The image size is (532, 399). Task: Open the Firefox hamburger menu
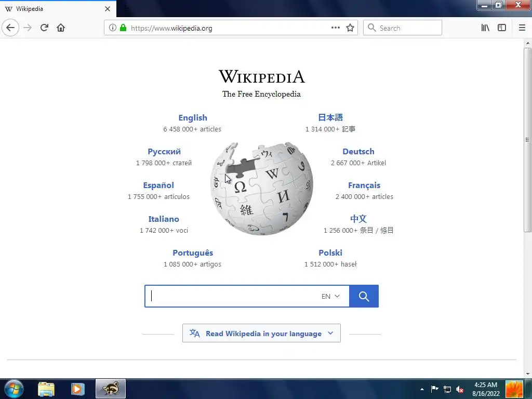coord(522,28)
